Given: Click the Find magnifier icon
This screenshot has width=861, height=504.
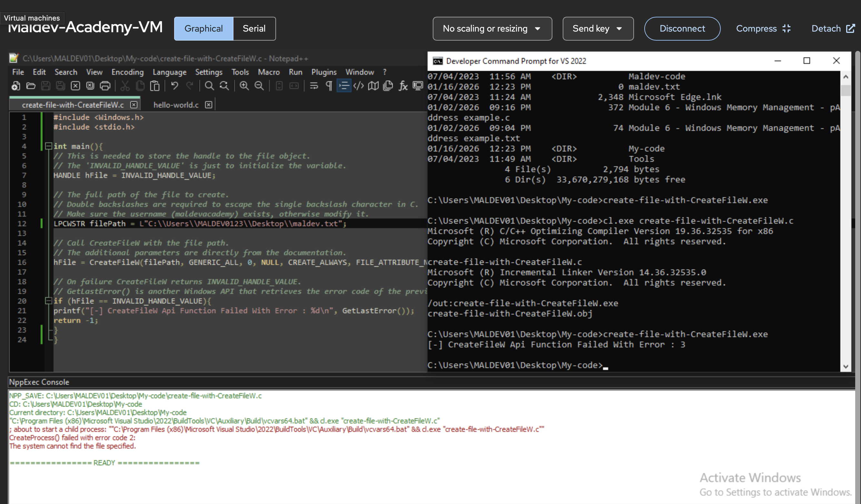Looking at the screenshot, I should 209,86.
